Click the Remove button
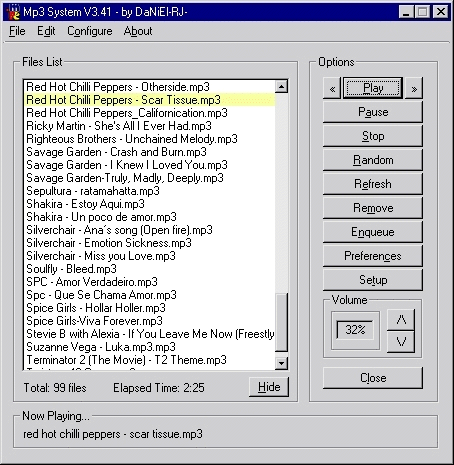454x465 pixels. click(373, 208)
